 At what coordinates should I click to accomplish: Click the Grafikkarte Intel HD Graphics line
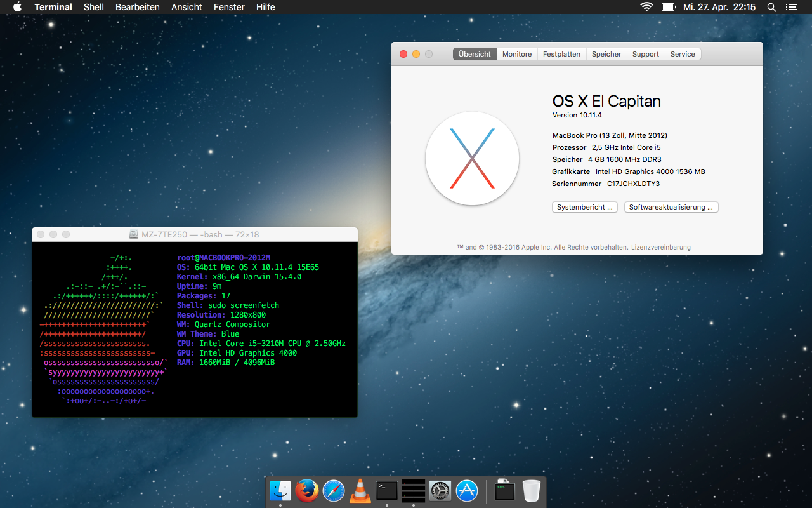(628, 171)
